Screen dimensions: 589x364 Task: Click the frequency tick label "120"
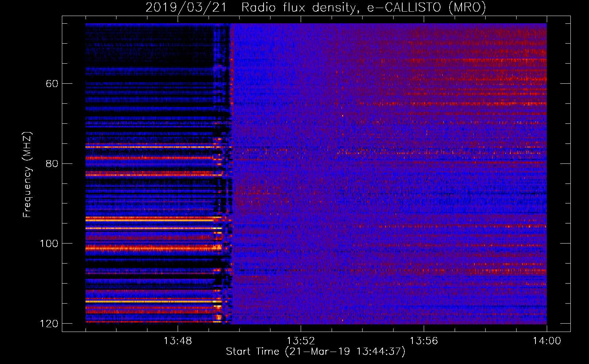coord(49,324)
